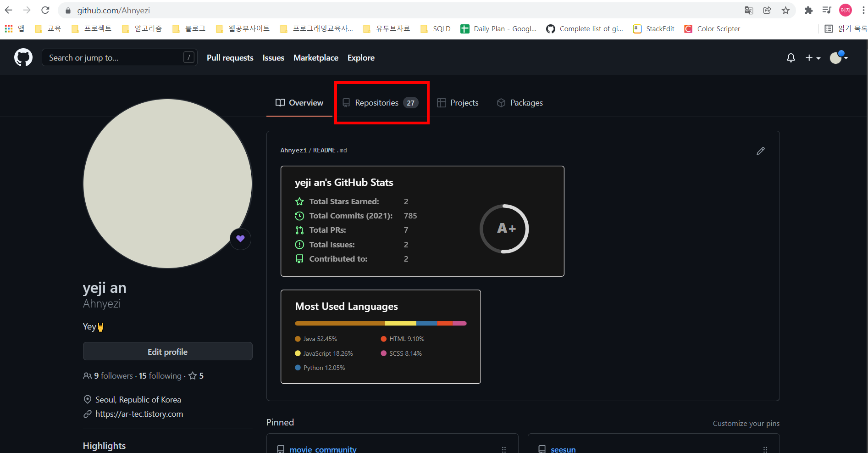Open starred repositories count 5
This screenshot has width=868, height=453.
click(x=196, y=376)
